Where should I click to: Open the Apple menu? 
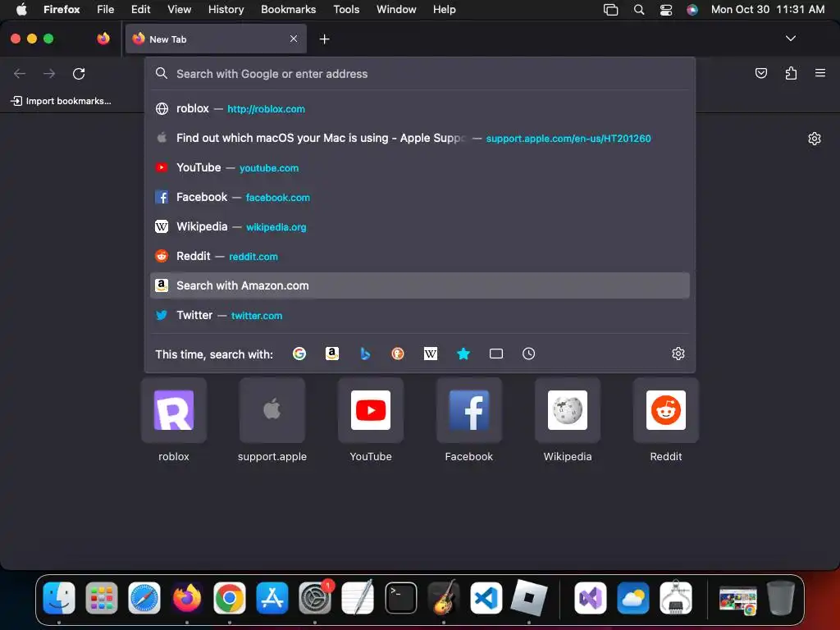click(21, 9)
